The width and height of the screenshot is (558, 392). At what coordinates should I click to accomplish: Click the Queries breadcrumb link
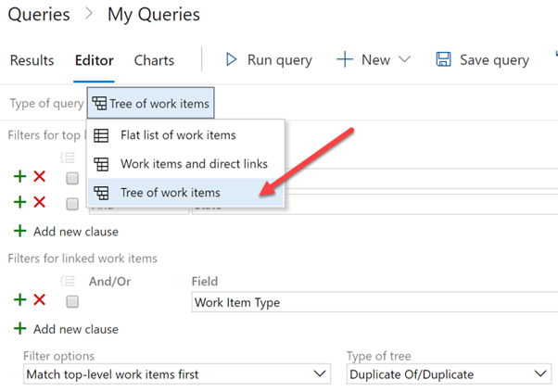click(37, 15)
